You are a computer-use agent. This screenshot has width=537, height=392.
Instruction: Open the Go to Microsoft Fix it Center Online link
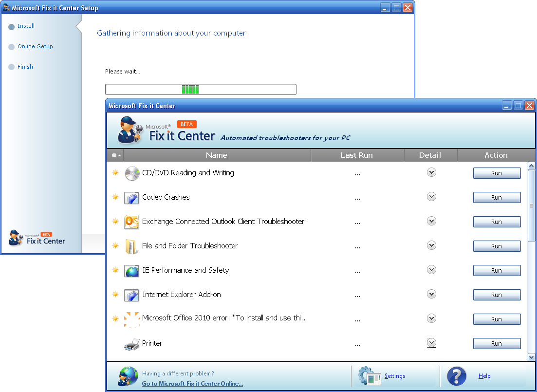click(192, 384)
